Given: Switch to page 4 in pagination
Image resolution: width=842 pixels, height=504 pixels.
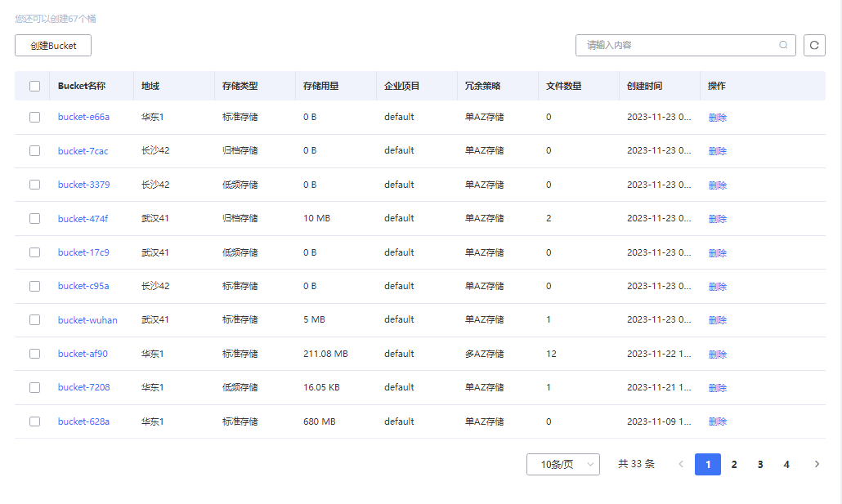Looking at the screenshot, I should pyautogui.click(x=786, y=464).
